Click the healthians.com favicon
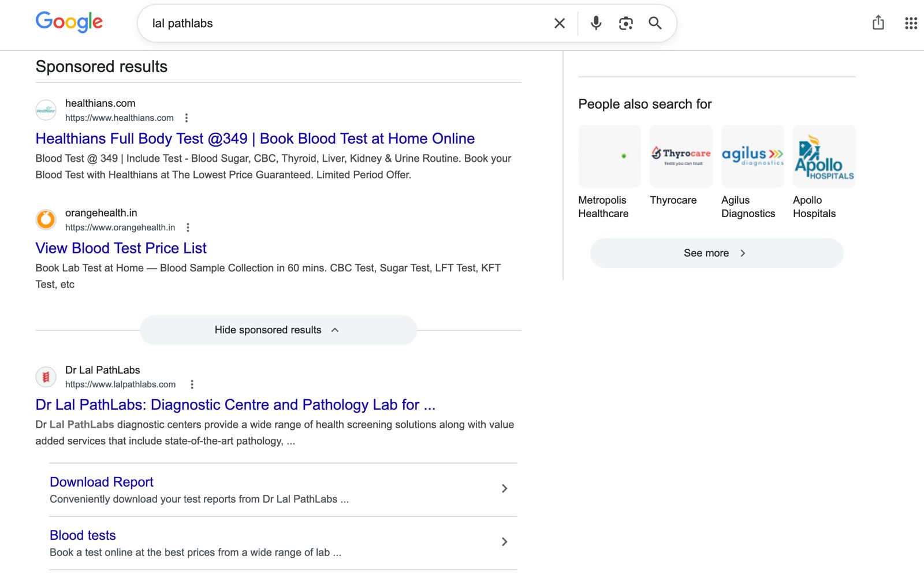The image size is (924, 575). pos(46,110)
